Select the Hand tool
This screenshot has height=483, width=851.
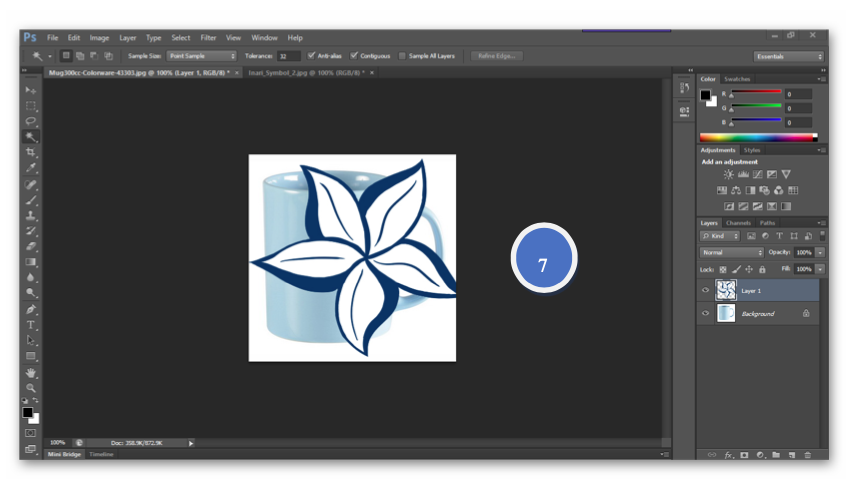[31, 372]
